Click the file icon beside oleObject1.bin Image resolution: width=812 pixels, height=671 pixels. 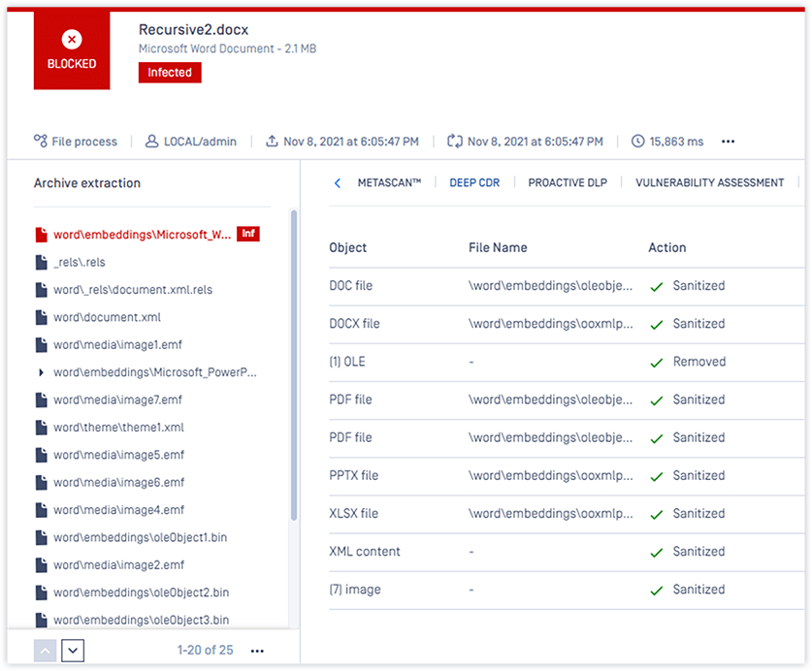click(41, 537)
